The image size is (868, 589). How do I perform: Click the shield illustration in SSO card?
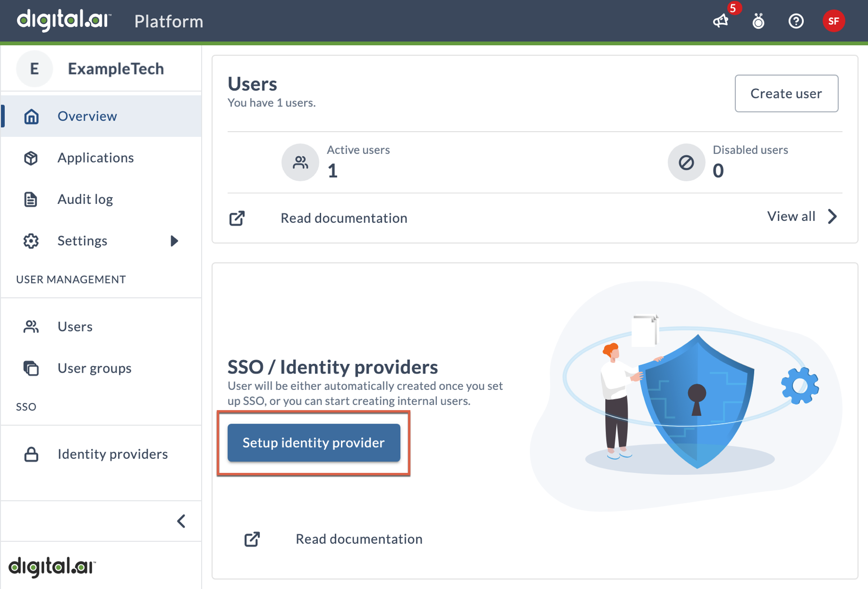click(697, 401)
